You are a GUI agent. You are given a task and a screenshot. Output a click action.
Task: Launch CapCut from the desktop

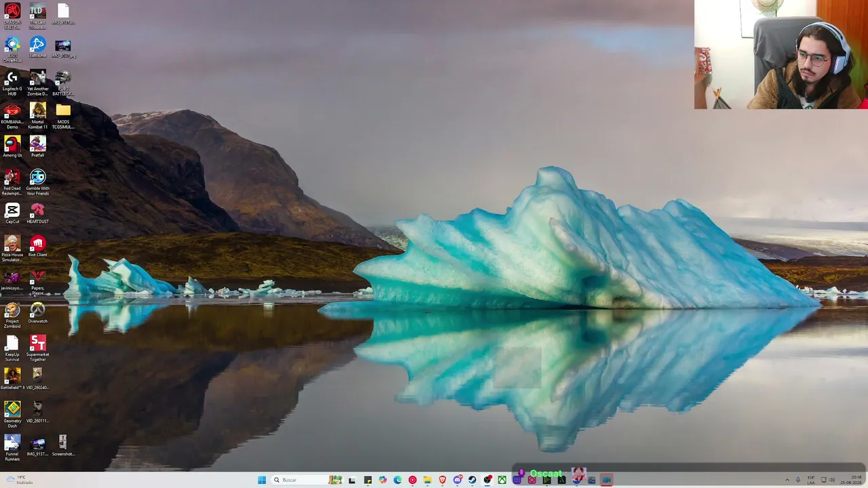(x=12, y=213)
